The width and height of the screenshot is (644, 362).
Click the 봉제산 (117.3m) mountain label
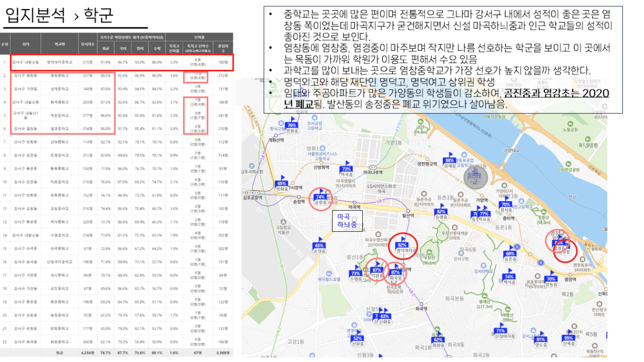click(485, 304)
